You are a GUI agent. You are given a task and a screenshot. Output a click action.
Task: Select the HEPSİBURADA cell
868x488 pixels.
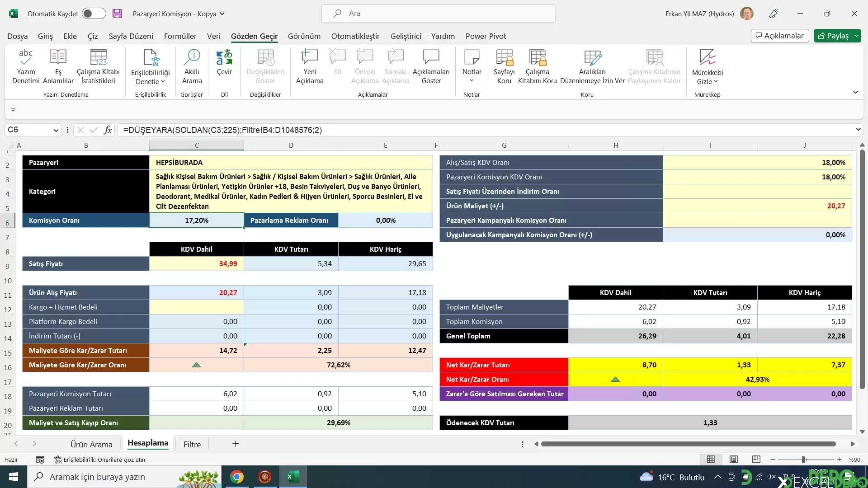click(x=291, y=163)
